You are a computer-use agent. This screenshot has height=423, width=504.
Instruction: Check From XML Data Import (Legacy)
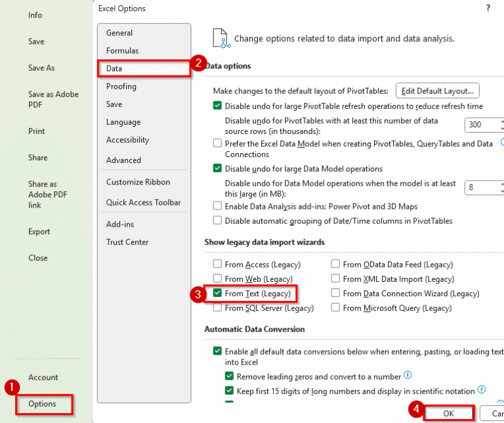335,278
